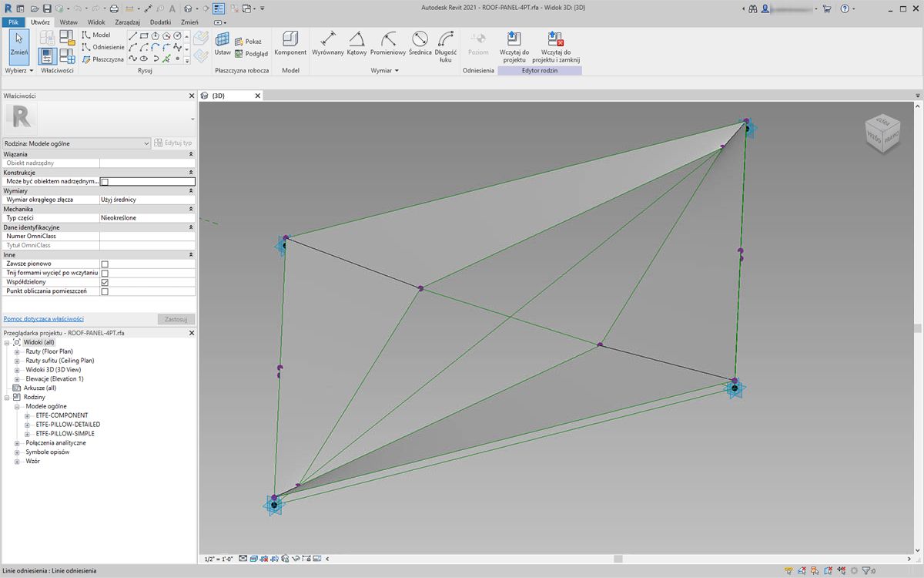Collapse the Modele ogólne tree node

click(x=17, y=406)
